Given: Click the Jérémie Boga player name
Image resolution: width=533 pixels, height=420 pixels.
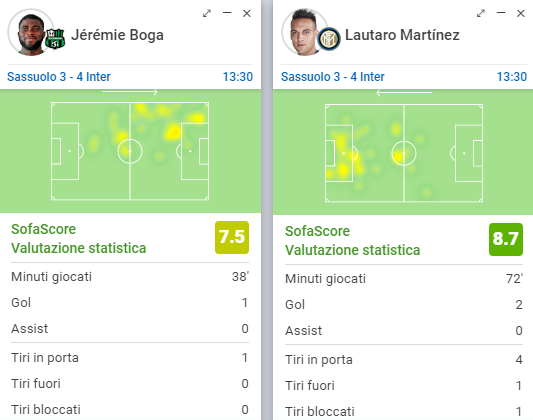Looking at the screenshot, I should [117, 35].
